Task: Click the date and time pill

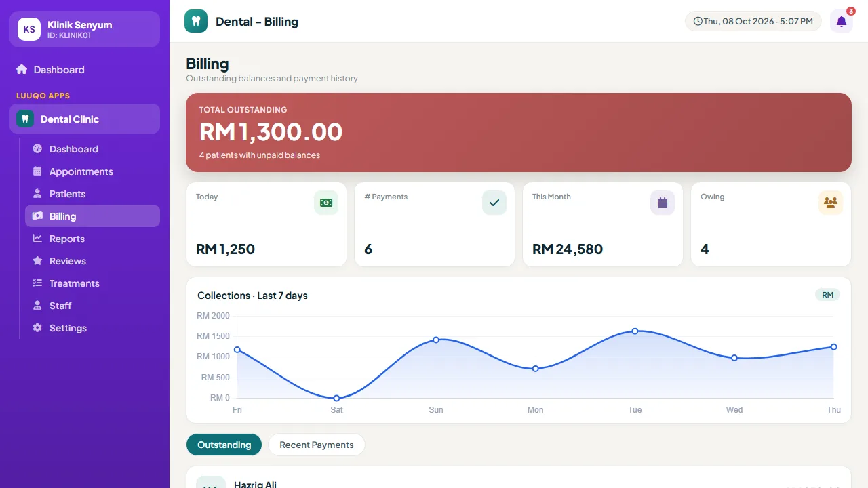Action: coord(753,21)
